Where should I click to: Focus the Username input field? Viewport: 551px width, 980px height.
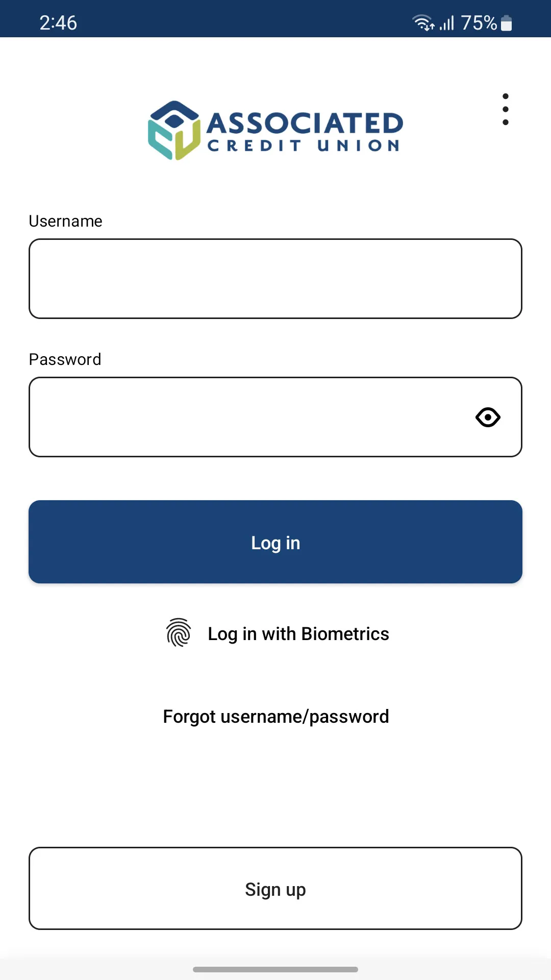(275, 279)
